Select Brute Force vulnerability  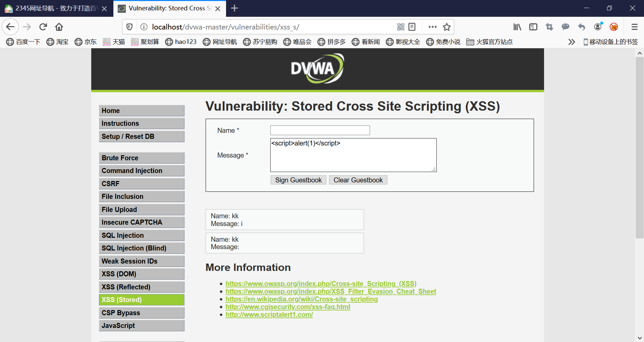tap(142, 158)
